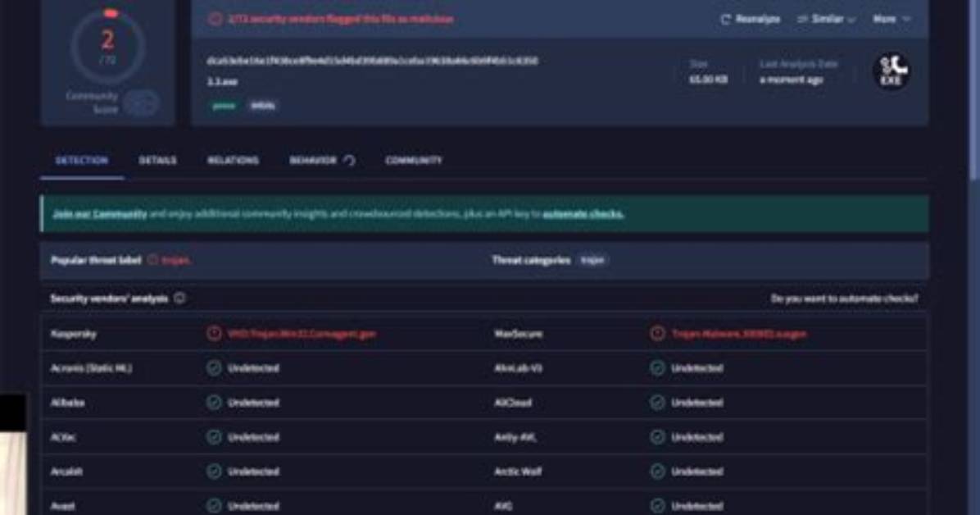Open the Details tab
This screenshot has height=515, width=980.
pyautogui.click(x=157, y=161)
